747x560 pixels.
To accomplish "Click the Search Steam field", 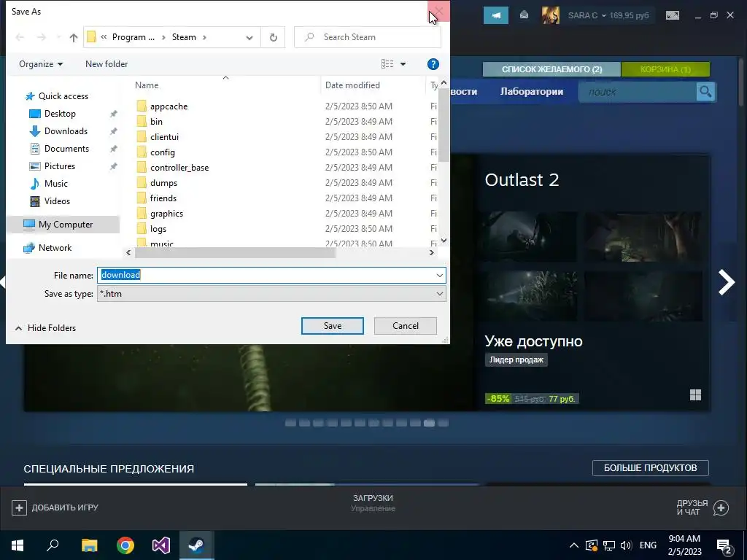I will tap(368, 37).
